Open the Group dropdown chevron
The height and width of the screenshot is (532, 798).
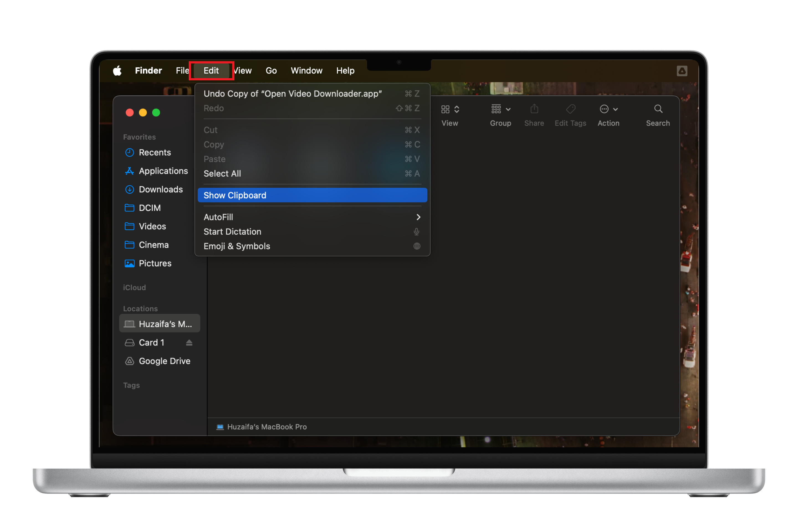(508, 109)
